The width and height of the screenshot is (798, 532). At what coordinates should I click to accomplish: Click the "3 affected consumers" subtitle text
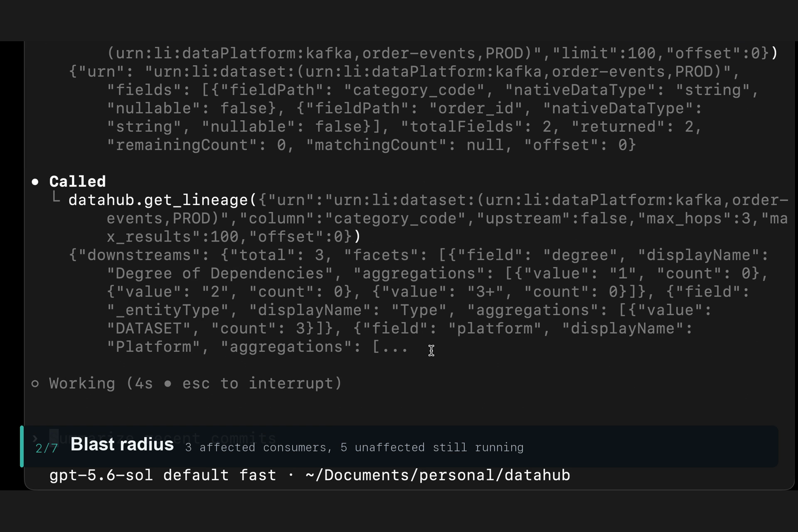(x=255, y=447)
